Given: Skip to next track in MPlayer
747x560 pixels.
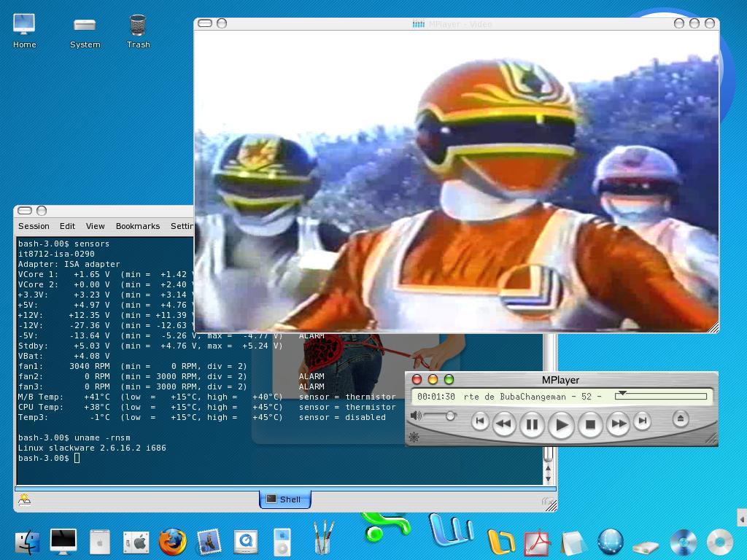Looking at the screenshot, I should tap(643, 421).
